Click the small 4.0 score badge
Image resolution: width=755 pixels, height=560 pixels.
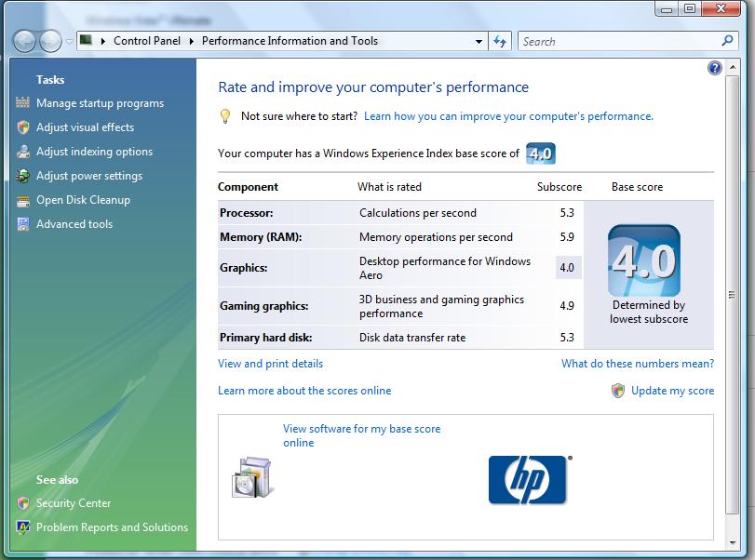click(x=540, y=153)
